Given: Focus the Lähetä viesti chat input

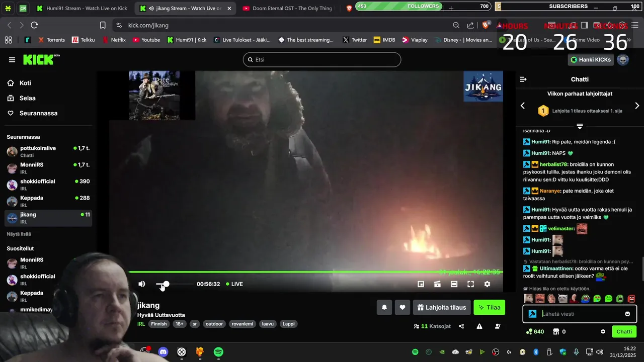Looking at the screenshot, I should [580, 314].
